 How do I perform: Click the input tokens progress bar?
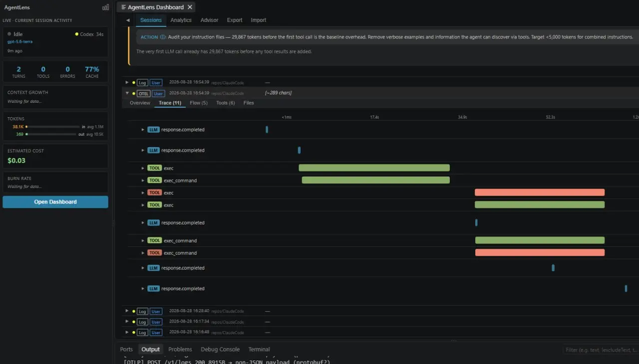click(53, 127)
